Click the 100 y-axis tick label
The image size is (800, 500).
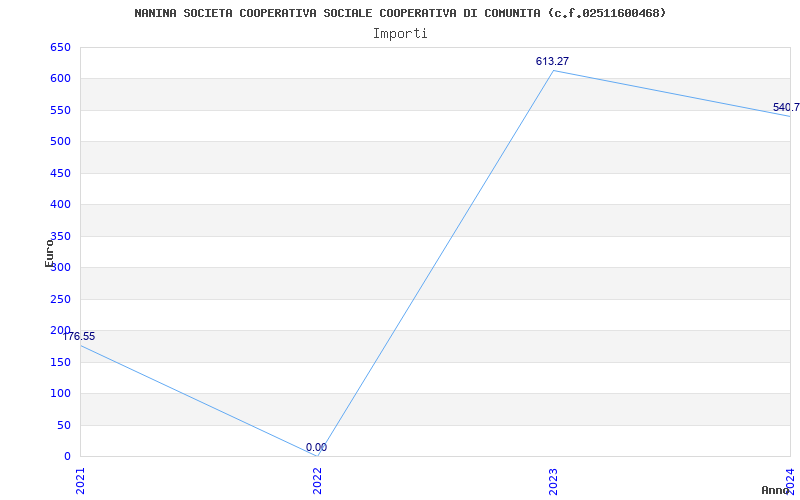tap(60, 393)
